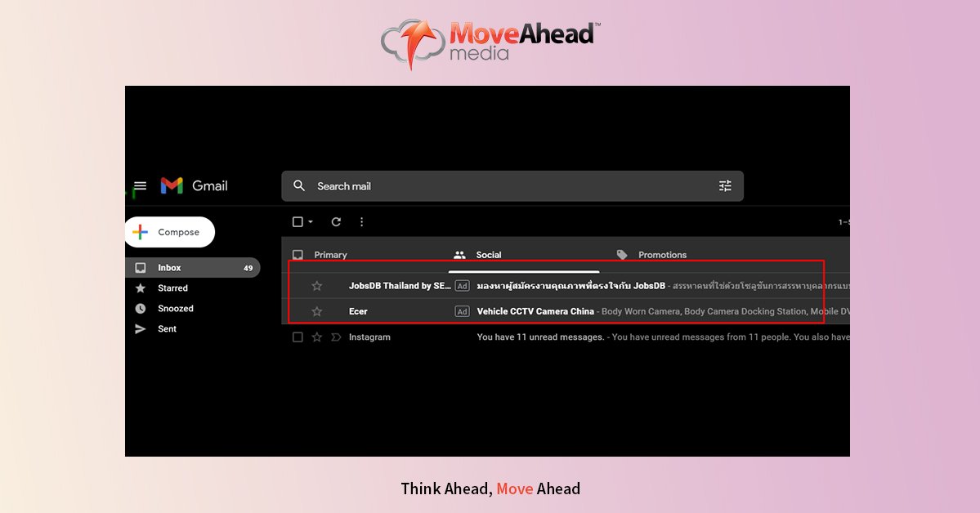Click into the Search mail field
The width and height of the screenshot is (980, 513).
512,186
